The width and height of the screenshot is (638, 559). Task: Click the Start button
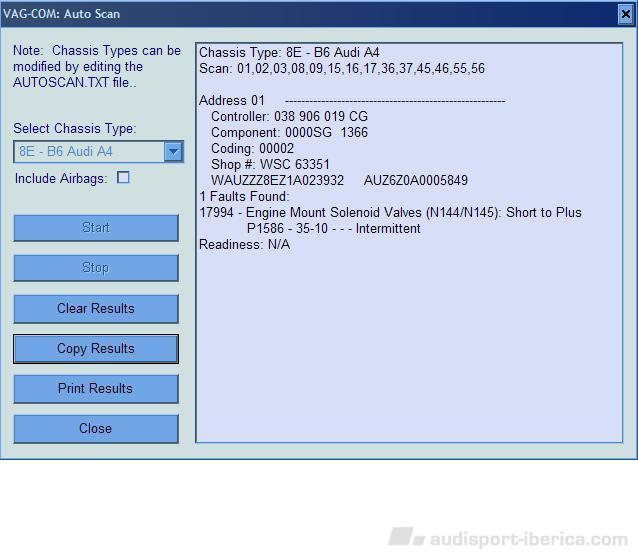coord(96,228)
